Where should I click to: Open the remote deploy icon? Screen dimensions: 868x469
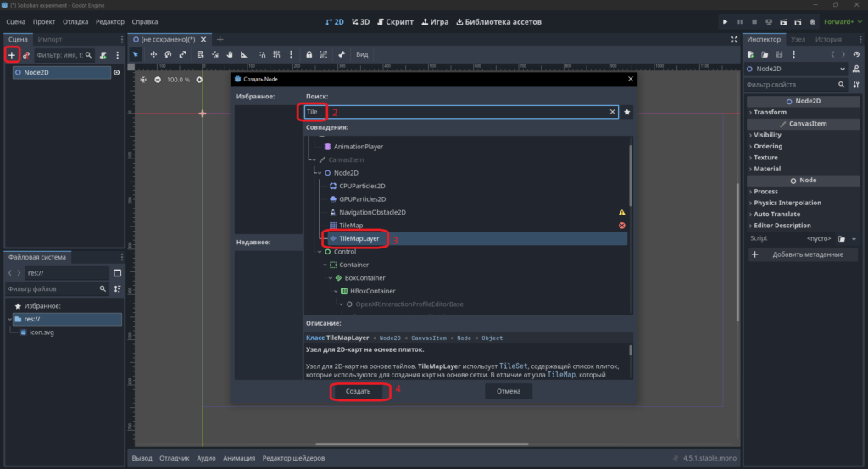click(768, 21)
